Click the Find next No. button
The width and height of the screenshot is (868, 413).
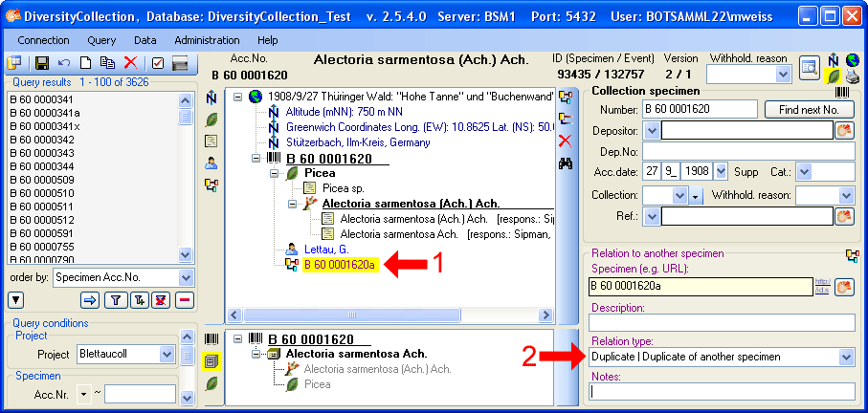tap(809, 109)
